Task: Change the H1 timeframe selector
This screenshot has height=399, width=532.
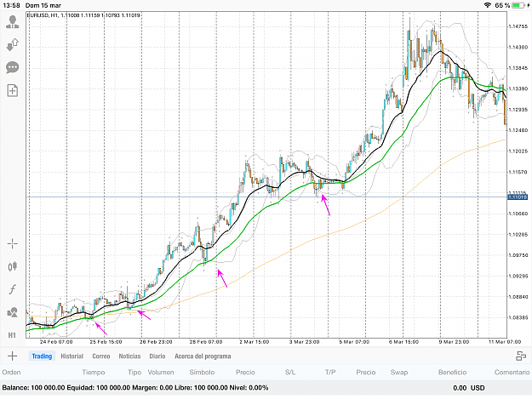Action: tap(12, 335)
